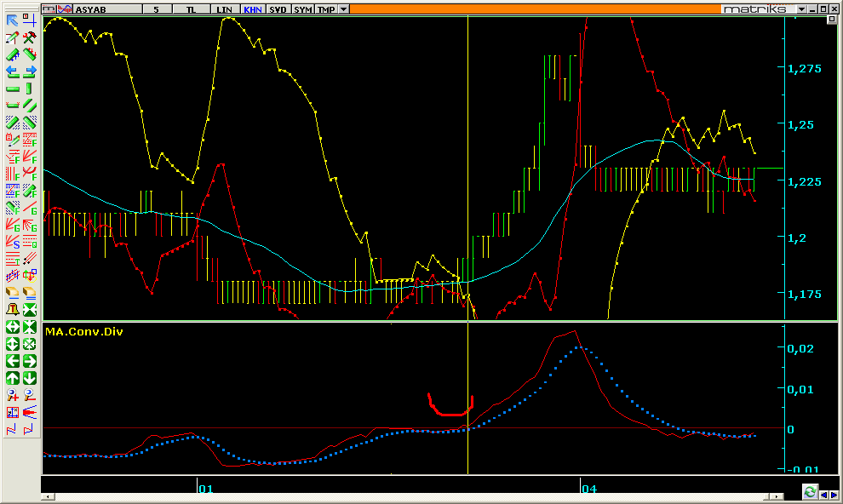
Task: Toggle the SVD button in header
Action: (278, 9)
